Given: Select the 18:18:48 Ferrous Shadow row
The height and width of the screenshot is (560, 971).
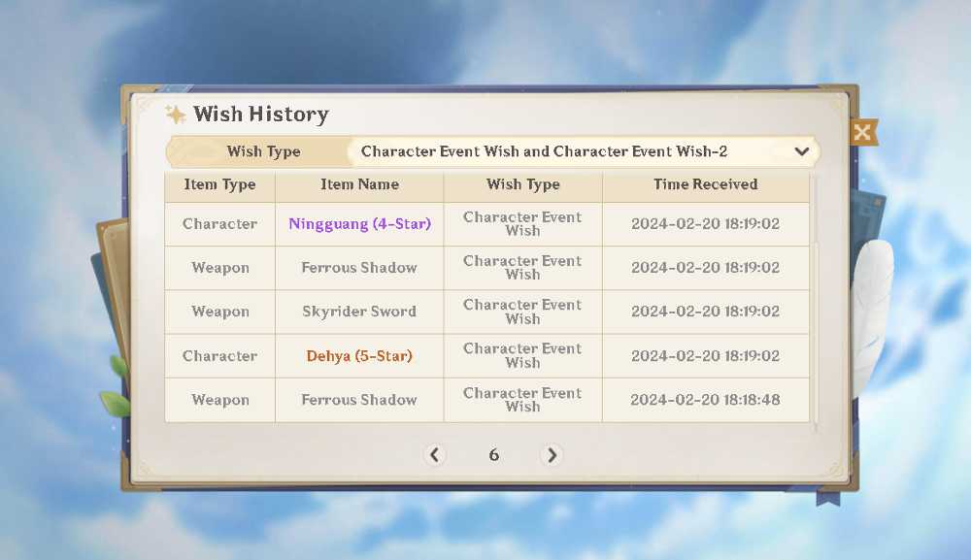Looking at the screenshot, I should [x=486, y=400].
